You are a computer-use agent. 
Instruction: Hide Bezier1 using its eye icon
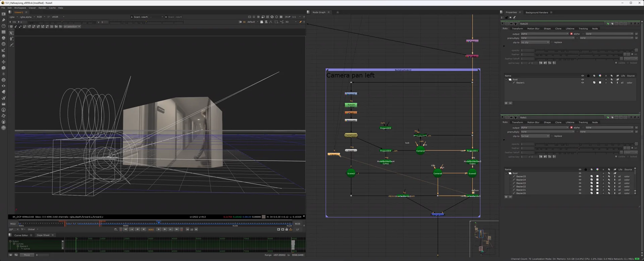[x=583, y=83]
